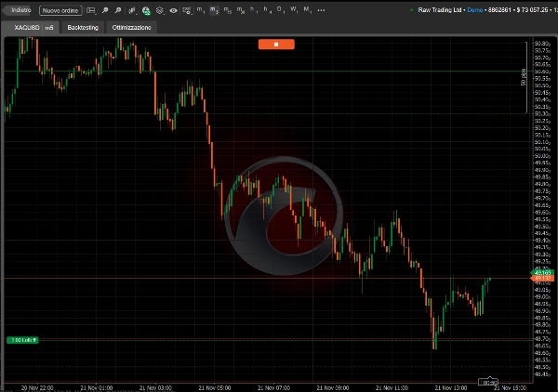Select the m1 timeframe
Viewport: 558px width, 392px height.
201,10
